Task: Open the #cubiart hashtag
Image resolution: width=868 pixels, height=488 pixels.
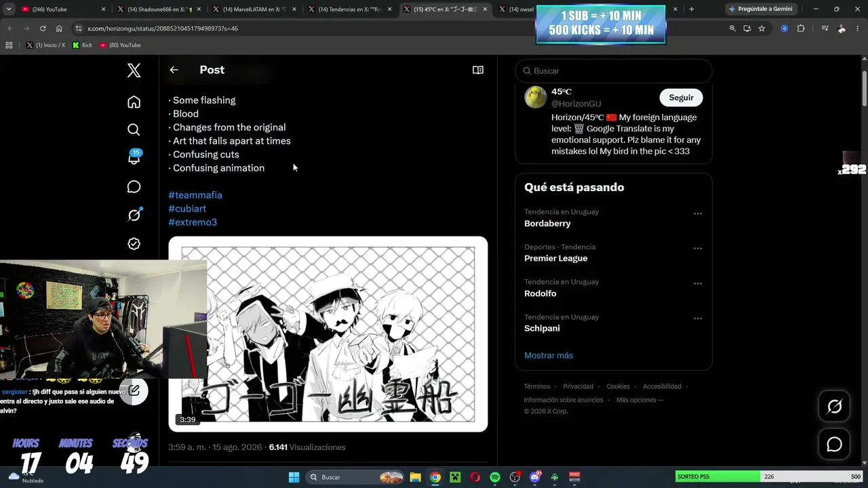Action: tap(187, 209)
